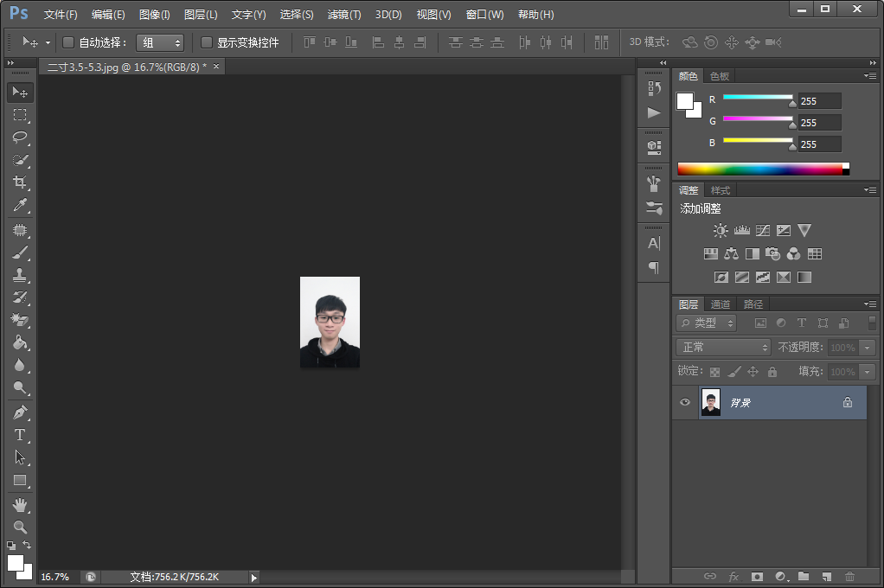The height and width of the screenshot is (588, 884).
Task: Add a layer mask from bottom bar
Action: pyautogui.click(x=757, y=576)
